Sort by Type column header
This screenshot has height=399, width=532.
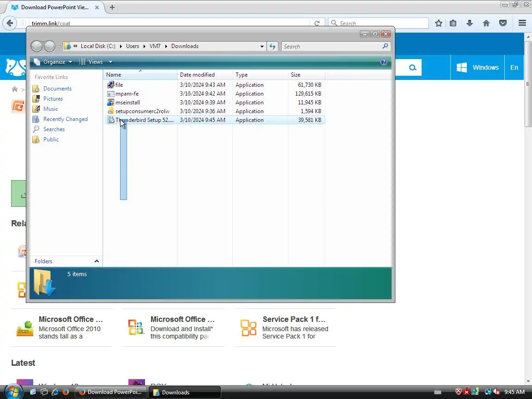click(260, 75)
